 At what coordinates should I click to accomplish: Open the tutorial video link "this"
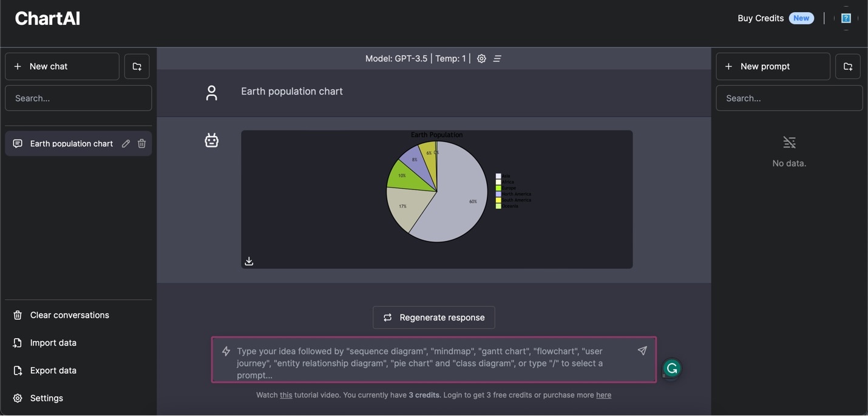(x=286, y=395)
